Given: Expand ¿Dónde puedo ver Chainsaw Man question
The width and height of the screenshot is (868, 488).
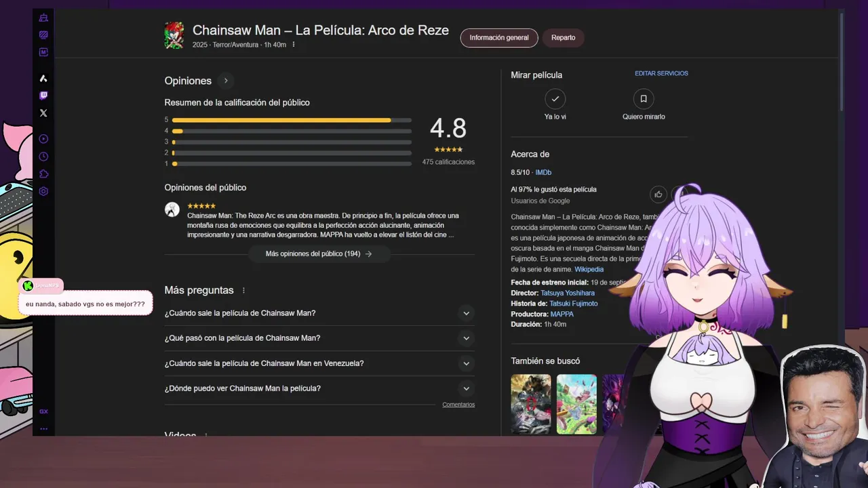Looking at the screenshot, I should tap(319, 388).
